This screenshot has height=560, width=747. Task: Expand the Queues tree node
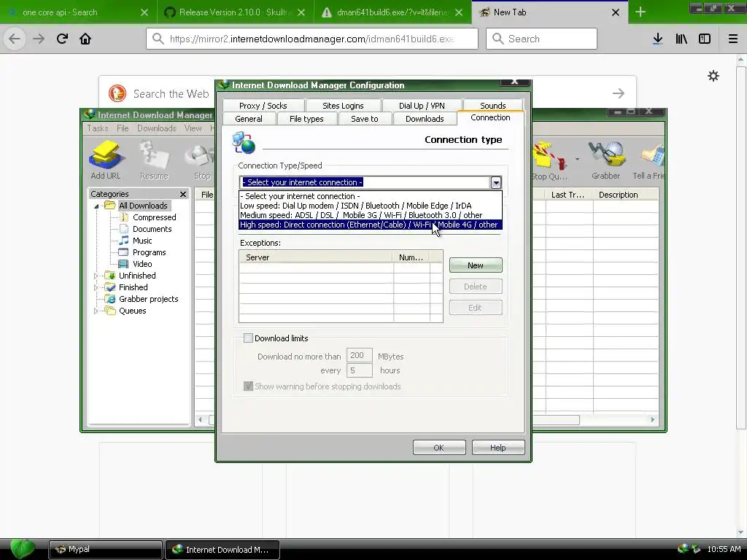point(96,311)
